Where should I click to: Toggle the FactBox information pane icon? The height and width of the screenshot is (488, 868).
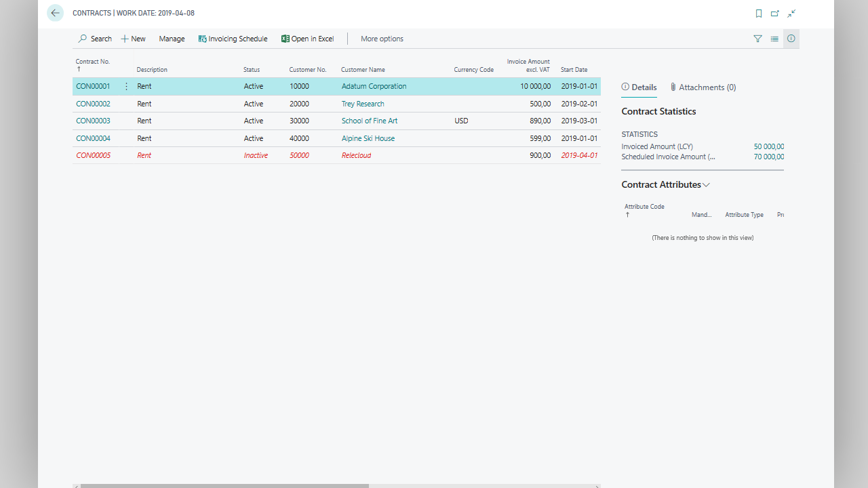791,39
